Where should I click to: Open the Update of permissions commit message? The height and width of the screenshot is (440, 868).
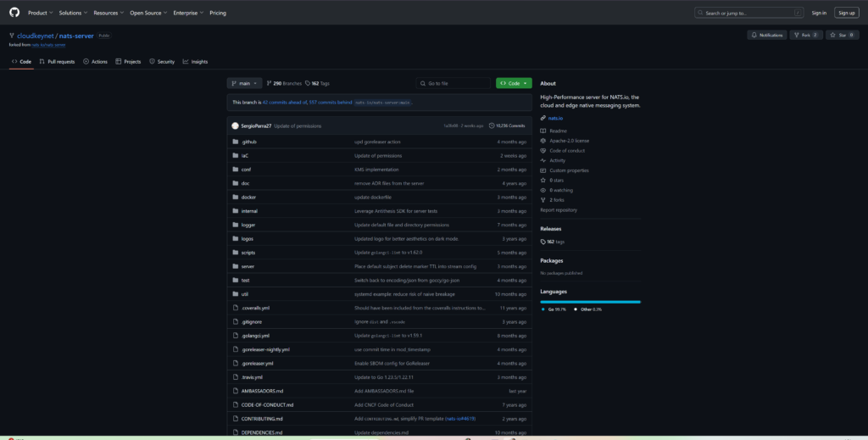click(x=298, y=125)
